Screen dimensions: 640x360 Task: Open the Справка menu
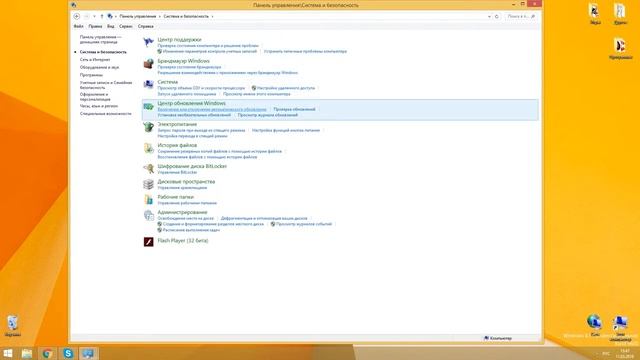[146, 26]
